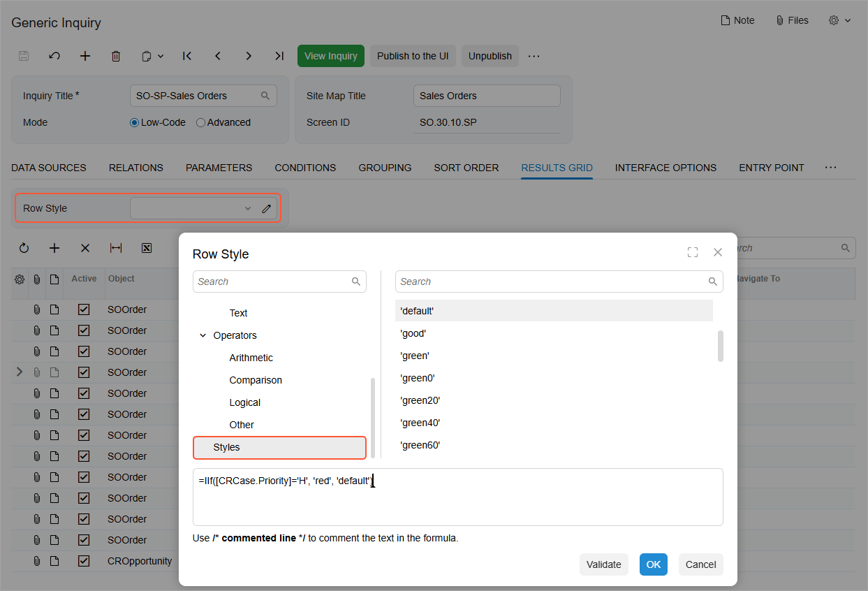The height and width of the screenshot is (591, 868).
Task: Click the styles list vertical scrollbar
Action: 720,346
